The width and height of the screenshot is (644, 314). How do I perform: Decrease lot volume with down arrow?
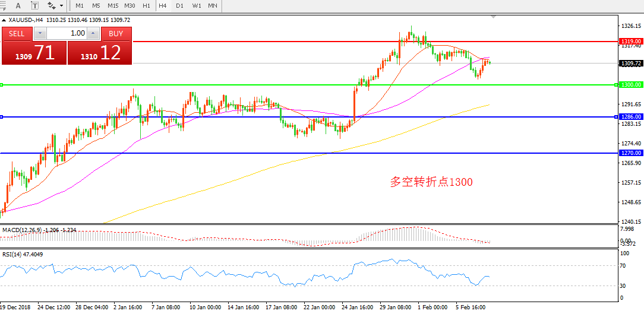coord(40,33)
